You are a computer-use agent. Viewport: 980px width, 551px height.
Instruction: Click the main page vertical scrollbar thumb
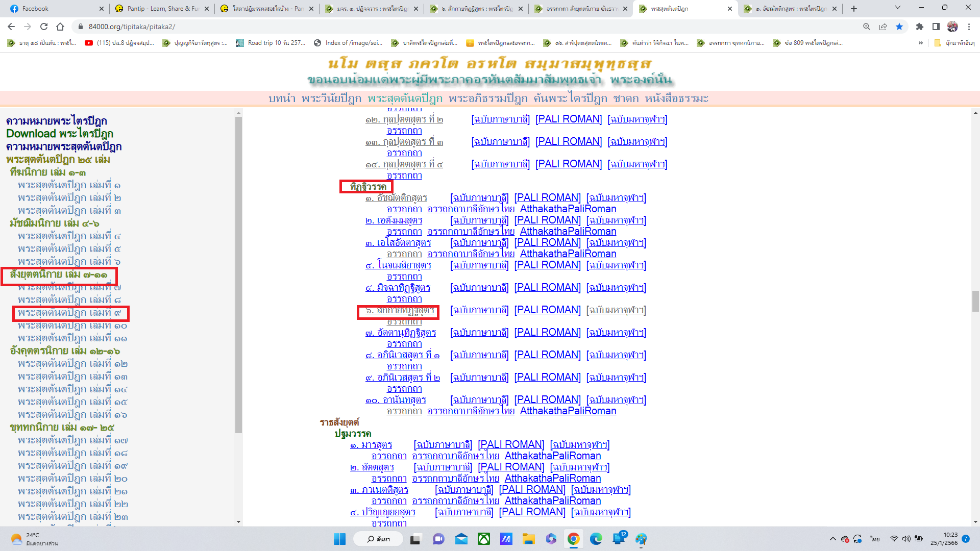coord(975,301)
